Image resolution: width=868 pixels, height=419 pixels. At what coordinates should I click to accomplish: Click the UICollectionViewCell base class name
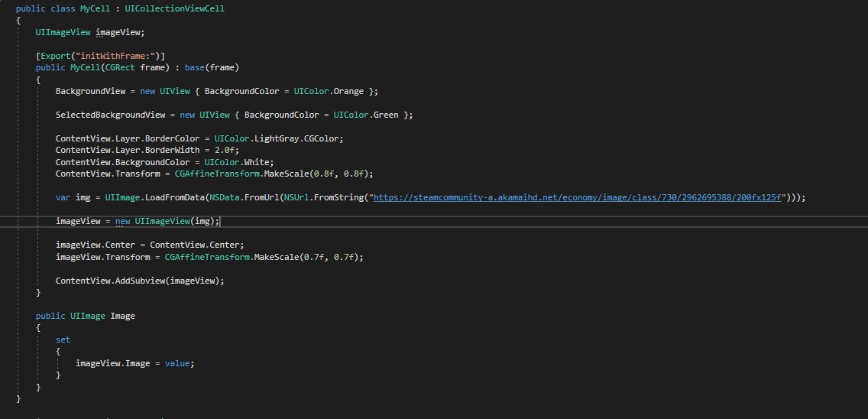pos(175,9)
